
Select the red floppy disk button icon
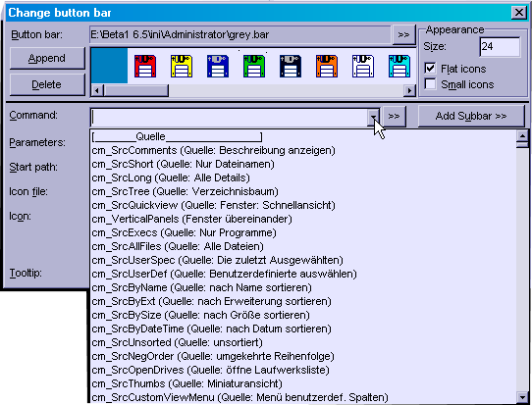145,66
